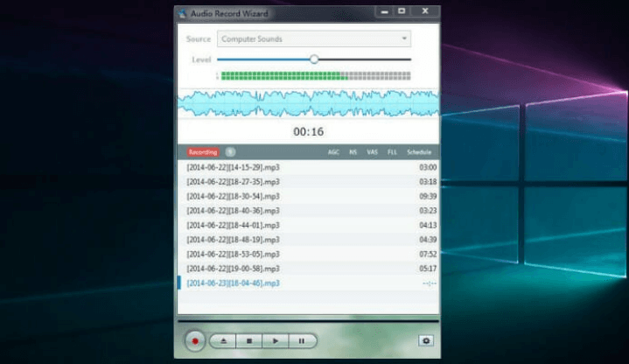Select [2014-06-22][18-44-01].mp3 recording
Image resolution: width=629 pixels, height=364 pixels.
pyautogui.click(x=309, y=225)
